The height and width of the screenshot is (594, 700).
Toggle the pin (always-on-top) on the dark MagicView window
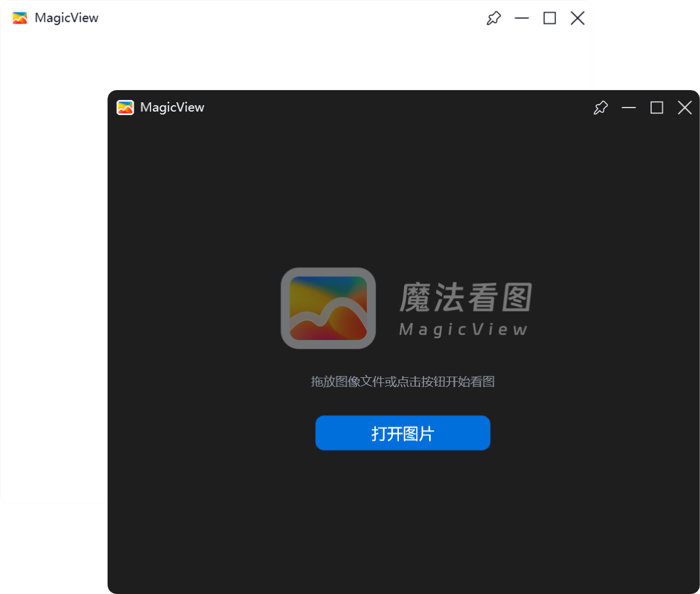click(601, 108)
